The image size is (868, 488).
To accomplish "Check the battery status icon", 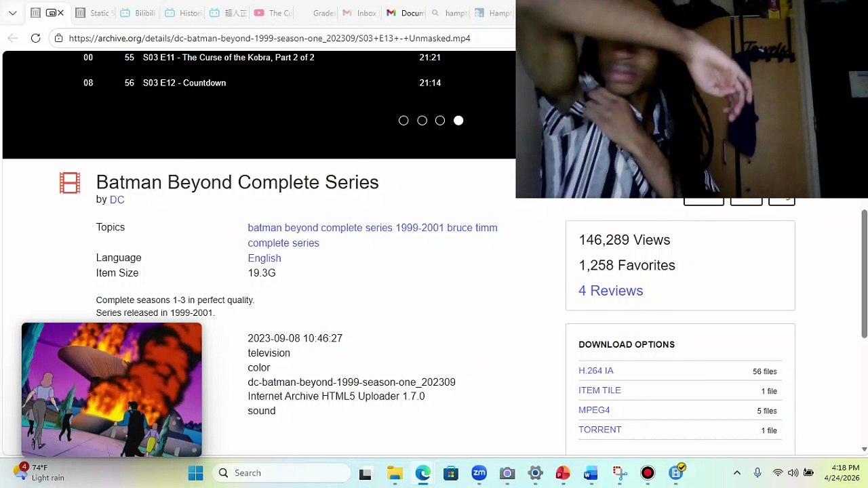I will click(808, 473).
